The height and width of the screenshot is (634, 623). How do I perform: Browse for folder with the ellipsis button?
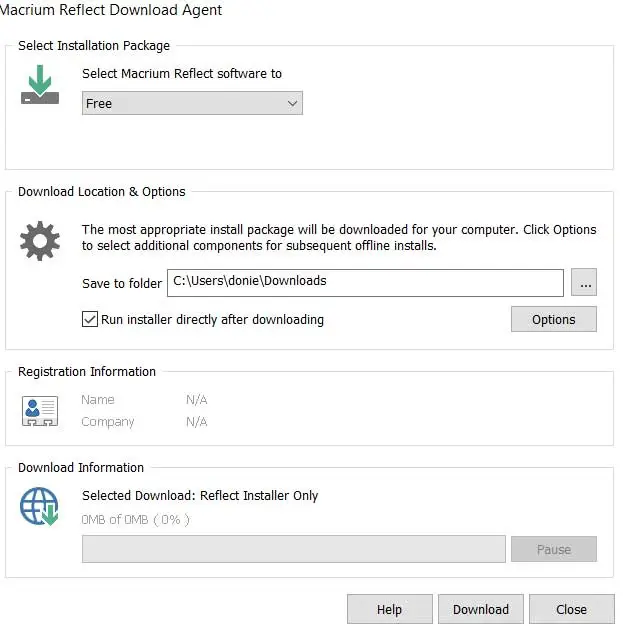click(584, 283)
